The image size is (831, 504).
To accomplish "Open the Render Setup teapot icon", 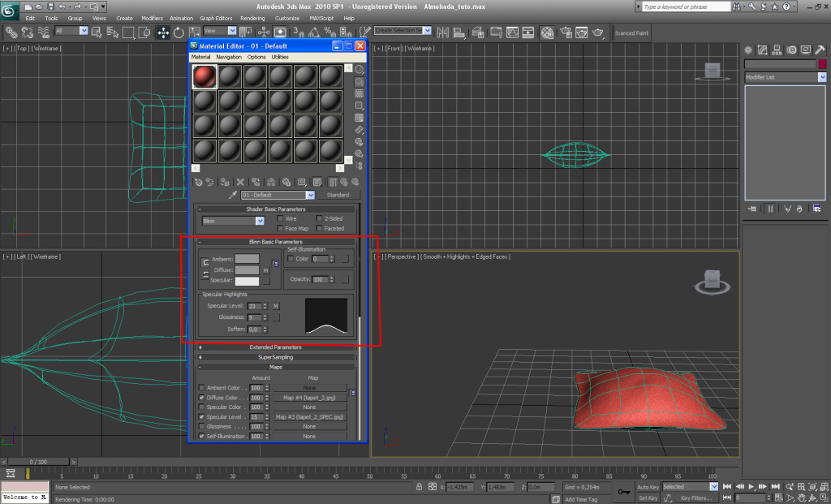I will point(566,32).
